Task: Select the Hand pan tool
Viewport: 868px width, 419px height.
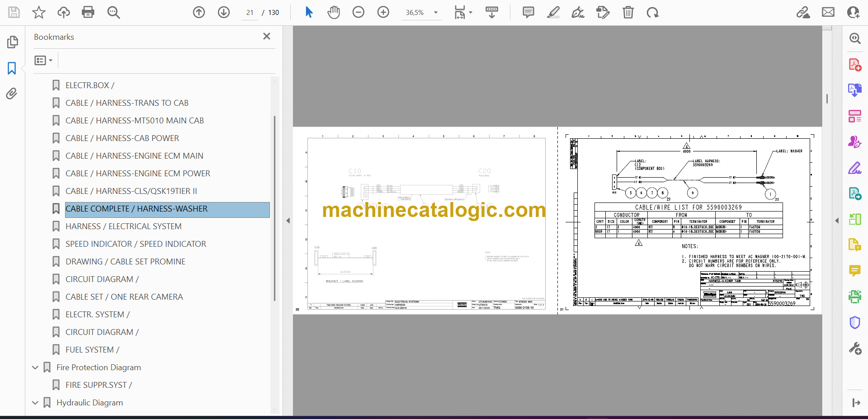Action: click(334, 12)
